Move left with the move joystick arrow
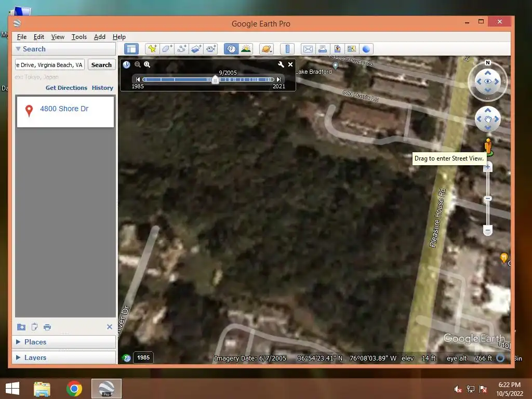 478,119
